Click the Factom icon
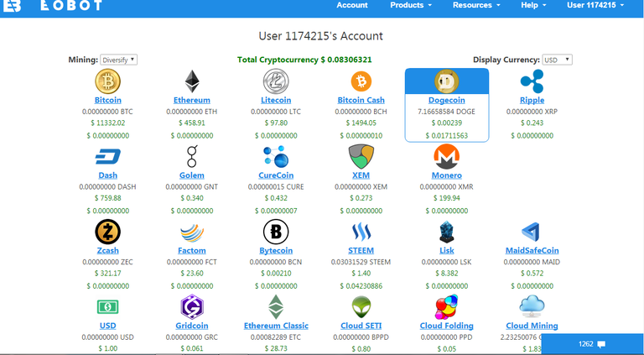The width and height of the screenshot is (644, 355). [x=192, y=232]
